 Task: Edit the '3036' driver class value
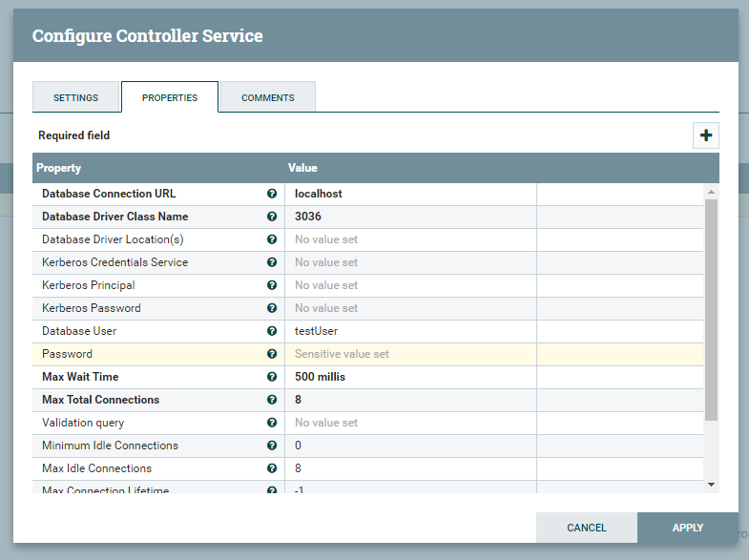(x=410, y=217)
